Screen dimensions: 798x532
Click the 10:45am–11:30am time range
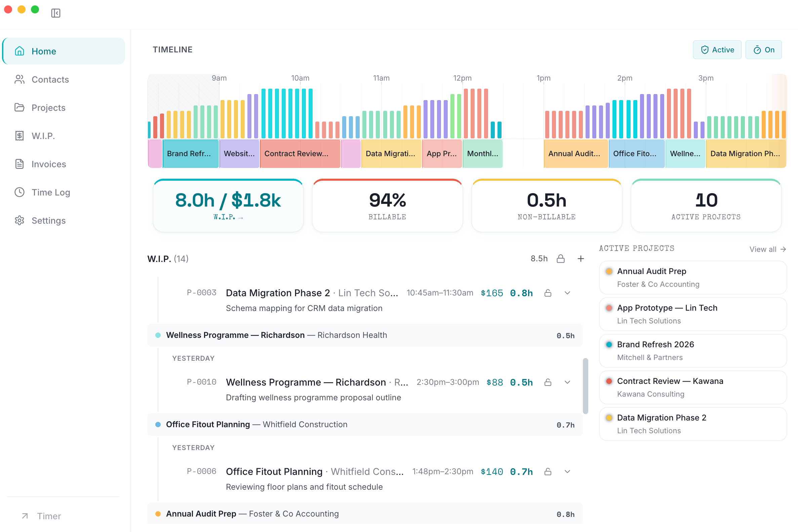440,293
